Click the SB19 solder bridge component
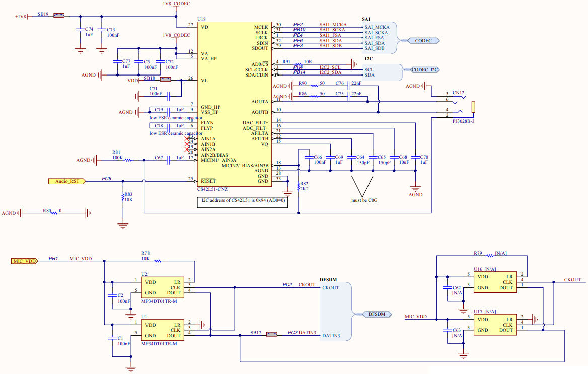 [x=58, y=15]
